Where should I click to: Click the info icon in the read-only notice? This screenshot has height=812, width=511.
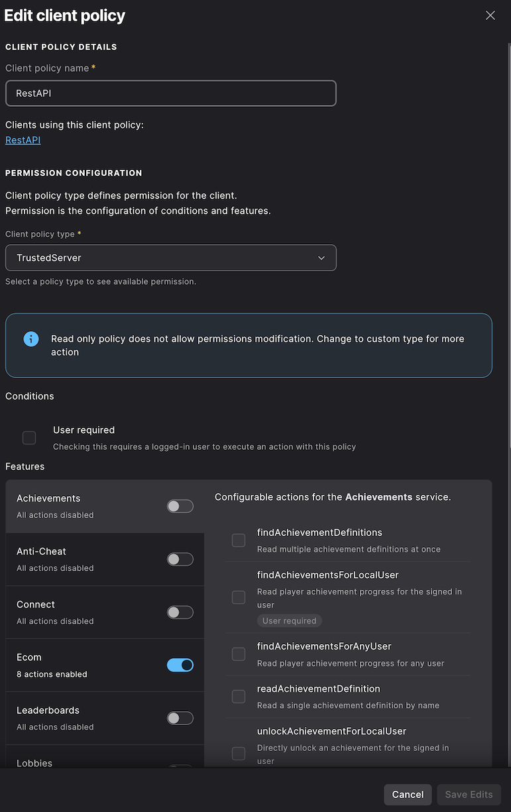(x=31, y=339)
